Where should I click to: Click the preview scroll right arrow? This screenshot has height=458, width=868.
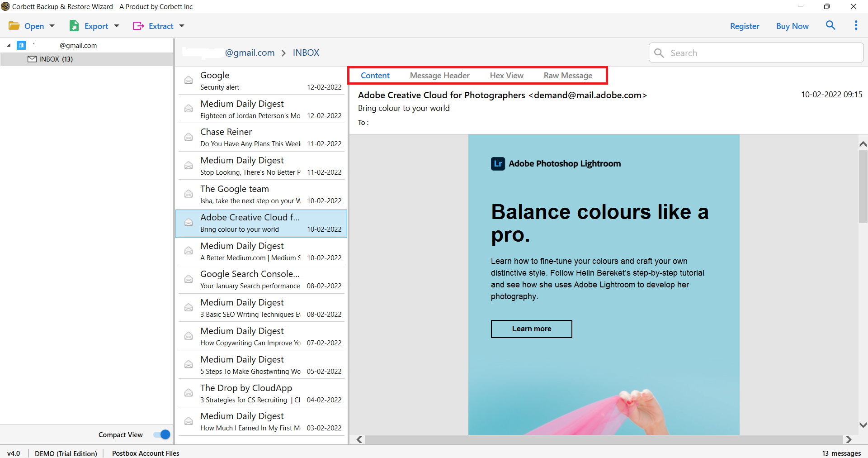pyautogui.click(x=849, y=439)
